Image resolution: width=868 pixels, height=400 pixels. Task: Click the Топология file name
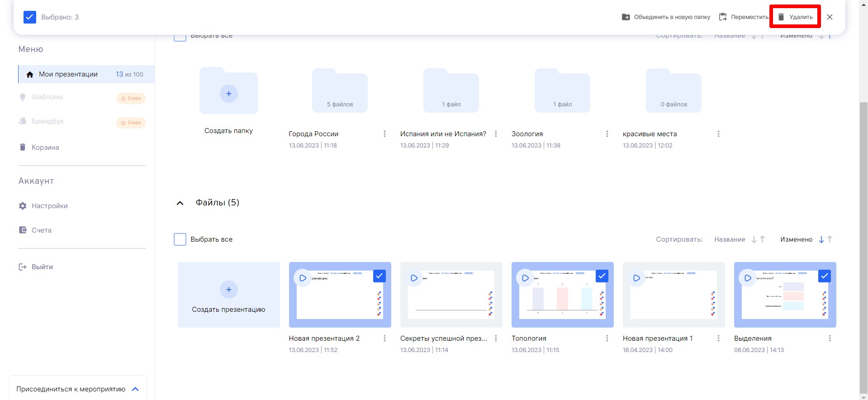pyautogui.click(x=529, y=338)
